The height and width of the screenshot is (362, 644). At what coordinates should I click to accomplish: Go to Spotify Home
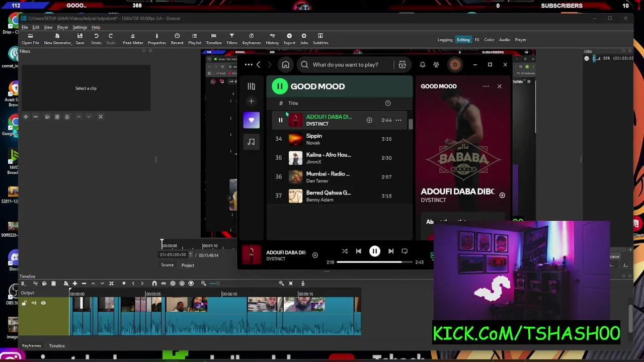[x=285, y=65]
